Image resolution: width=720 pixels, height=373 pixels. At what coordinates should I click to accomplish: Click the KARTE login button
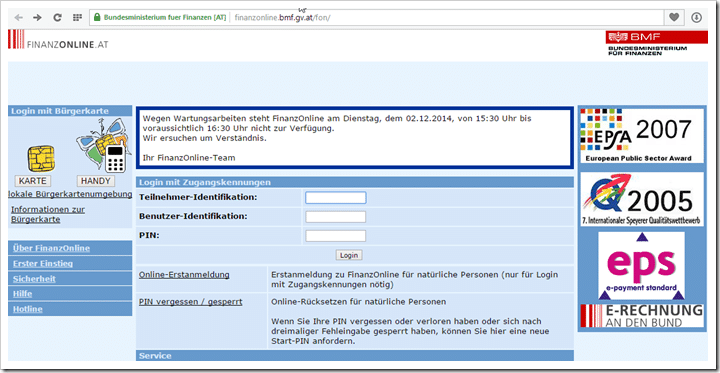32,181
